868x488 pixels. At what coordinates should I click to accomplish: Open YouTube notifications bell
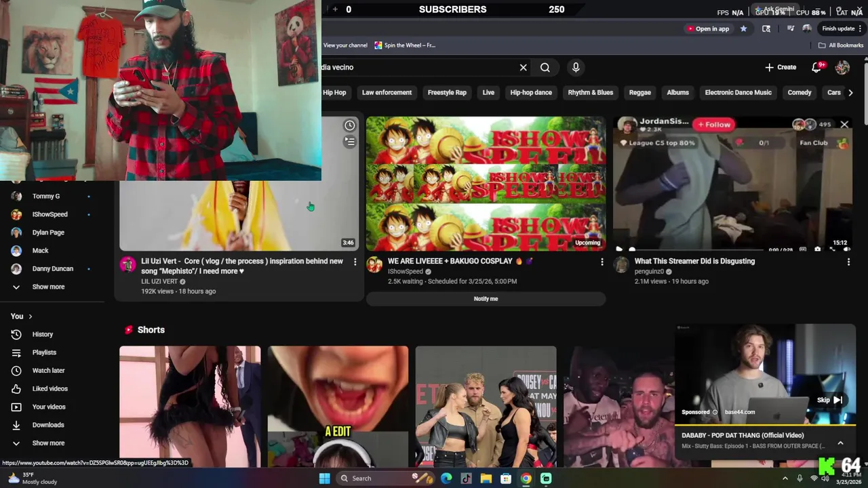click(816, 67)
